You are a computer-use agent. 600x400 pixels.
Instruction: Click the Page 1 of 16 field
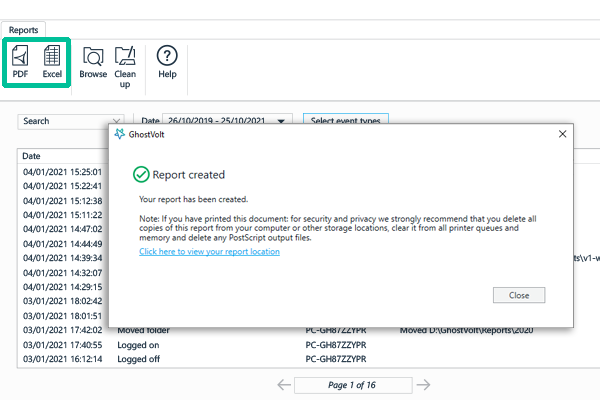pos(353,385)
